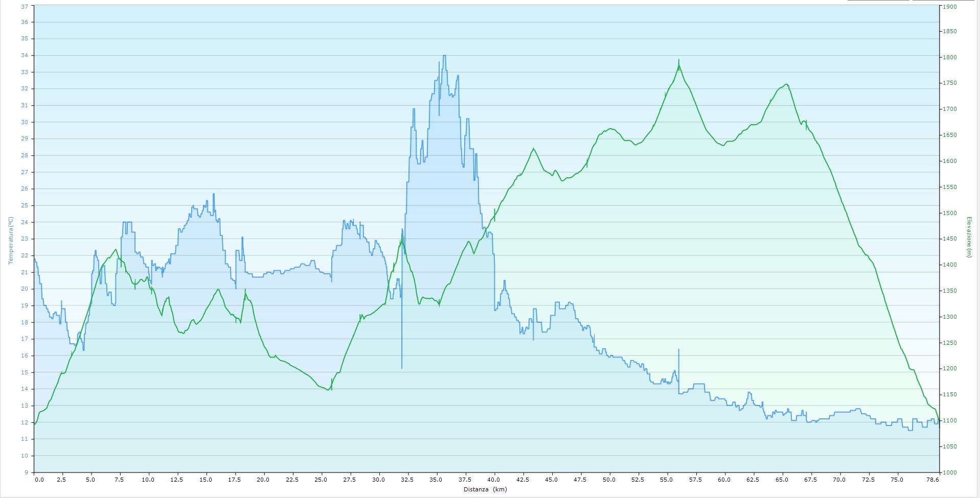Screen dimensions: 980x498
Task: Click top of blue temperature spike at 56 km
Action: [x=679, y=349]
